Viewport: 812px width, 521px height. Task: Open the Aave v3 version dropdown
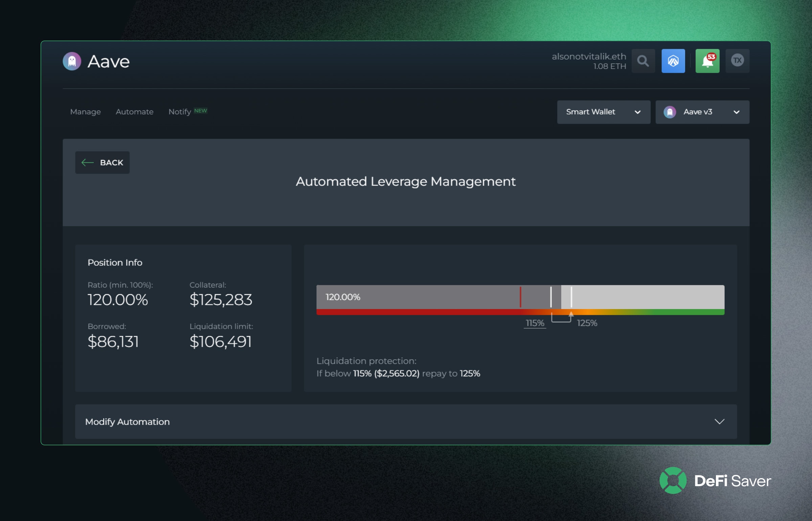pos(702,112)
